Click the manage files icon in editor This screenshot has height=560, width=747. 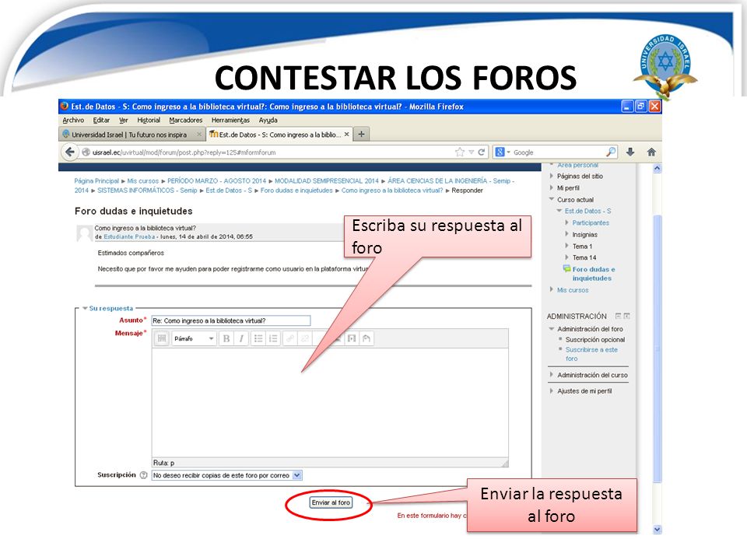tap(366, 338)
